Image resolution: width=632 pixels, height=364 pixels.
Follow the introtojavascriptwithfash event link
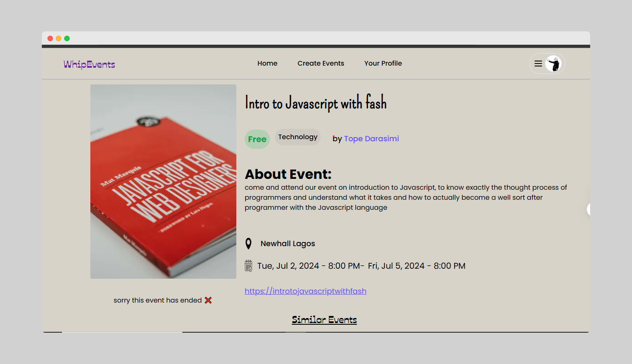[305, 291]
